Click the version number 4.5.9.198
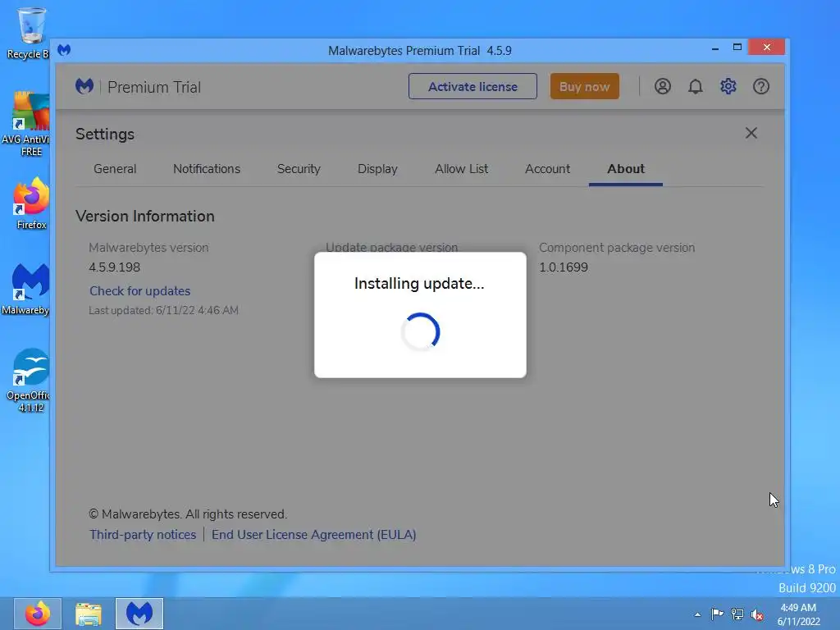The height and width of the screenshot is (630, 840). [114, 267]
